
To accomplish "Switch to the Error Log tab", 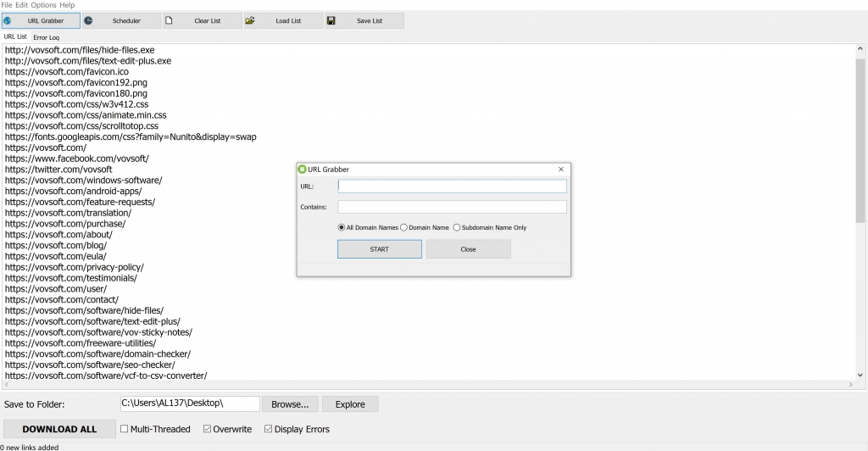I will pos(46,37).
